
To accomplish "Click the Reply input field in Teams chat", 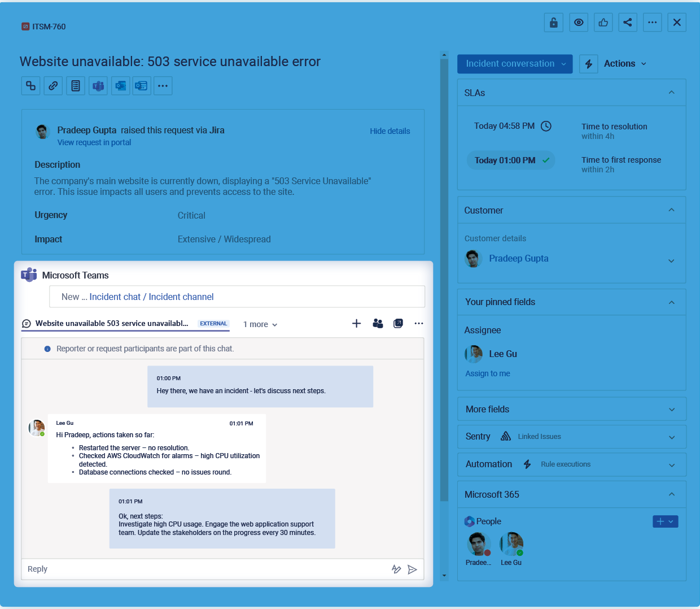I will (169, 569).
